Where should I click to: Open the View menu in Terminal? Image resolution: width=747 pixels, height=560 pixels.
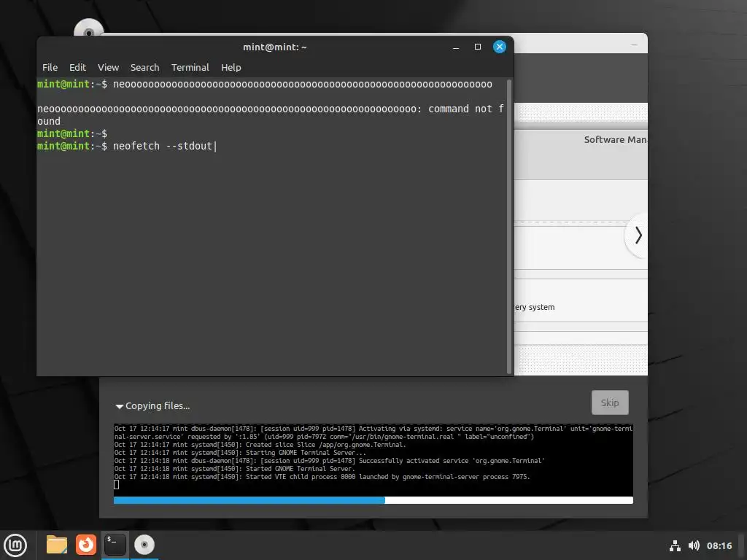pos(108,68)
